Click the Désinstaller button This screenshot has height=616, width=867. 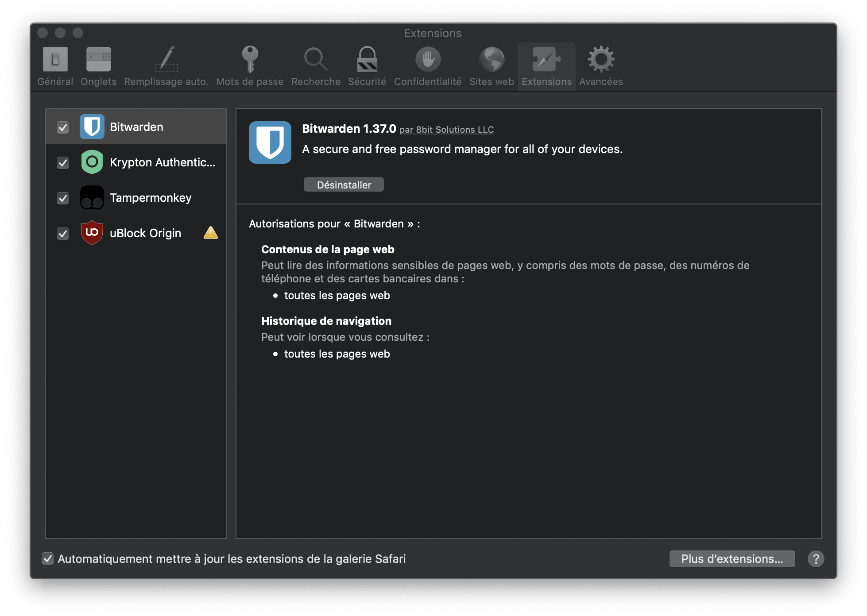coord(344,185)
